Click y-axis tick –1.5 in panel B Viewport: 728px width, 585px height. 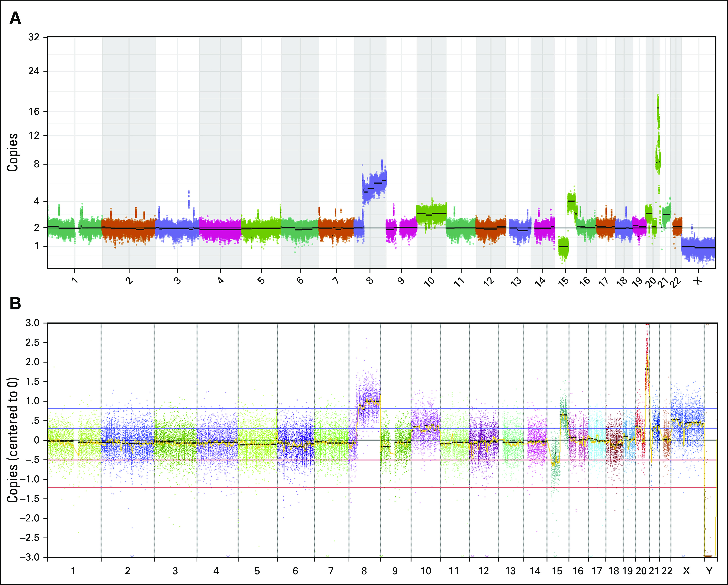29,499
